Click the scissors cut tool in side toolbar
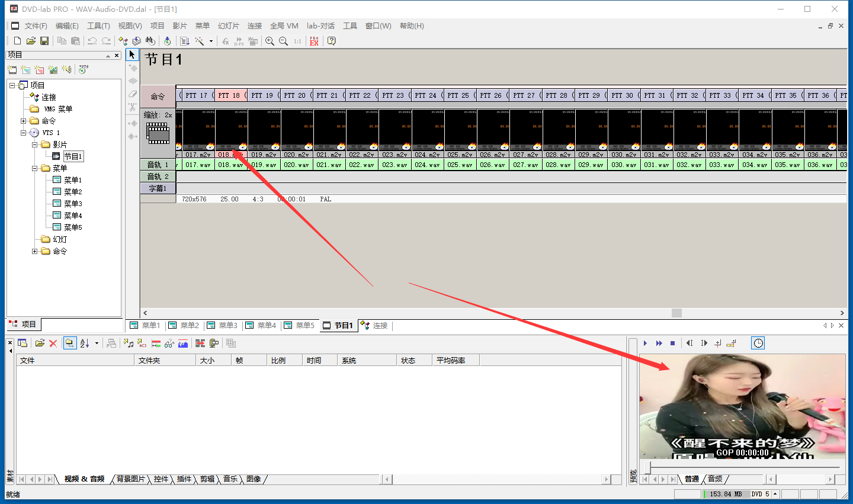The image size is (853, 504). tap(132, 108)
